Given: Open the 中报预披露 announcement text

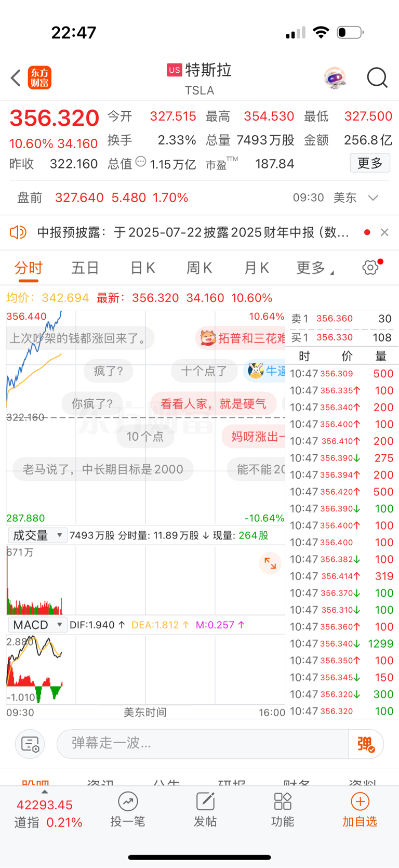Looking at the screenshot, I should pos(193,232).
